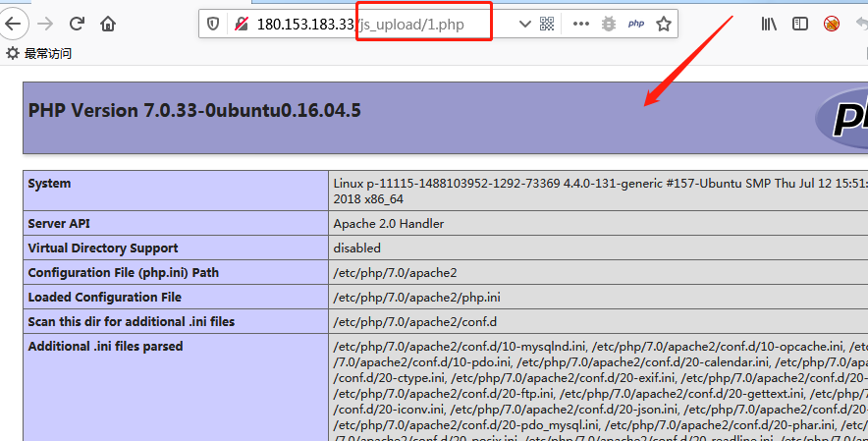
Task: Open the URL history dropdown arrow
Action: point(524,24)
